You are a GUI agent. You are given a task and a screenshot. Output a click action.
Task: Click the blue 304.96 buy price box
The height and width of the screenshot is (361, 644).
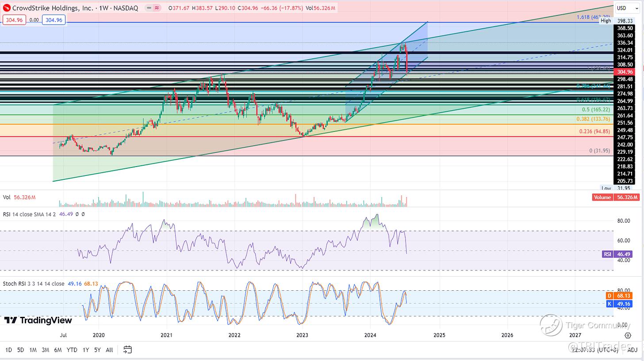point(54,19)
